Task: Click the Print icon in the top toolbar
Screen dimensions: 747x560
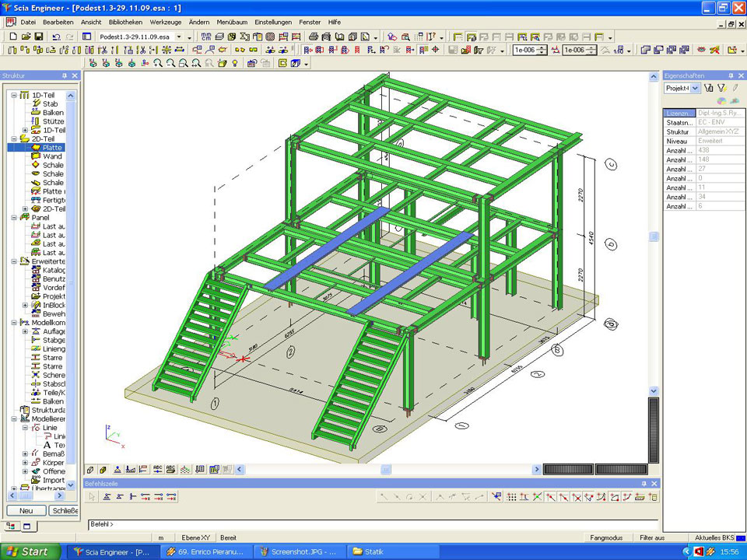Action: click(314, 37)
